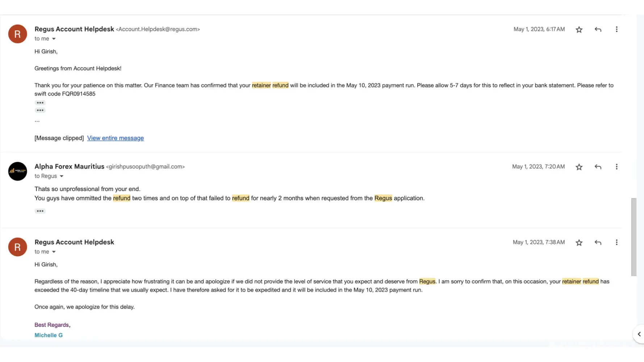Show the side panel with arrow button
644x362 pixels.
pos(639,334)
